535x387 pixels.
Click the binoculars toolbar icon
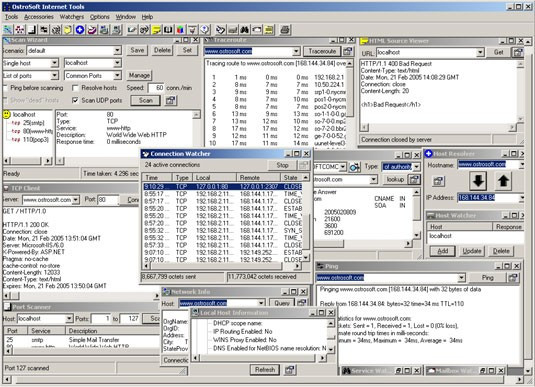244,30
